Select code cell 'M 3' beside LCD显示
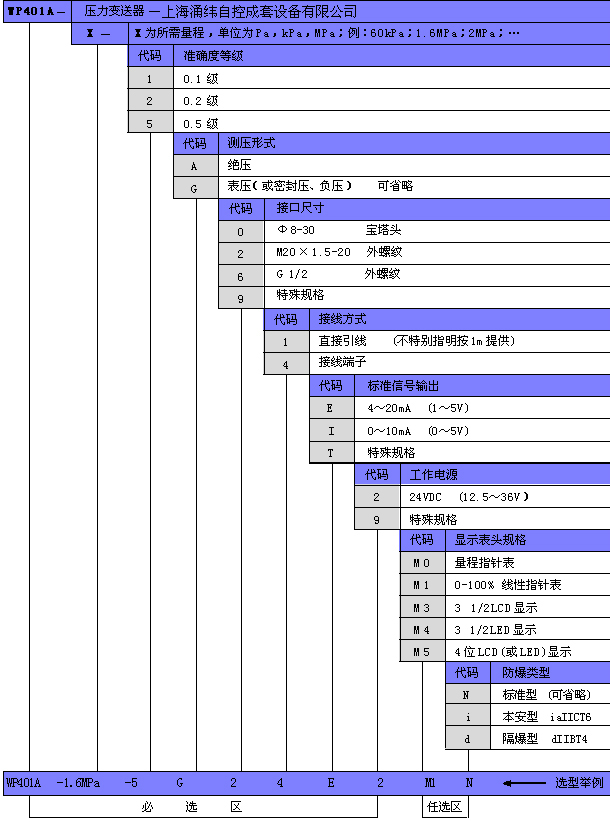 [421, 608]
